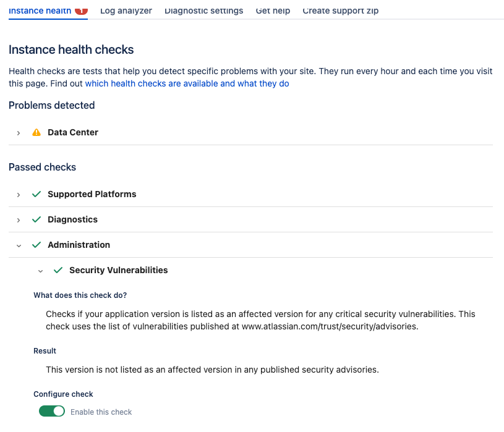The image size is (504, 432).
Task: Click the 'Enable this check' label text
Action: pos(101,412)
